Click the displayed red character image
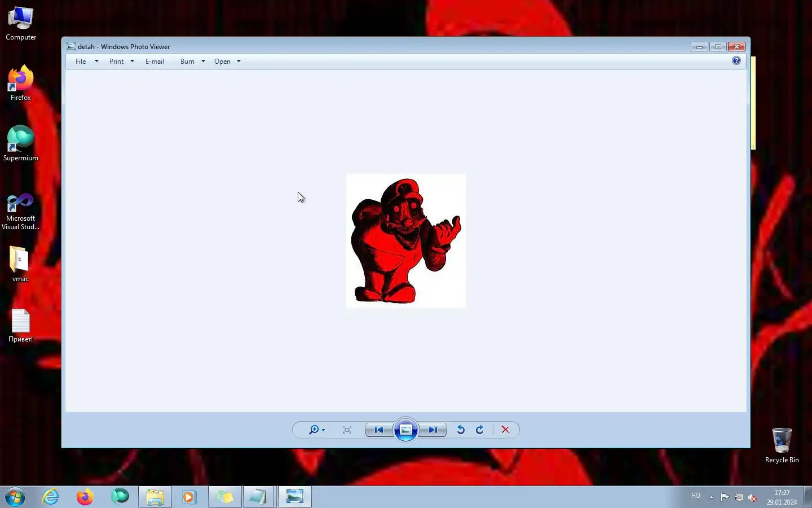The width and height of the screenshot is (812, 508). pyautogui.click(x=406, y=241)
